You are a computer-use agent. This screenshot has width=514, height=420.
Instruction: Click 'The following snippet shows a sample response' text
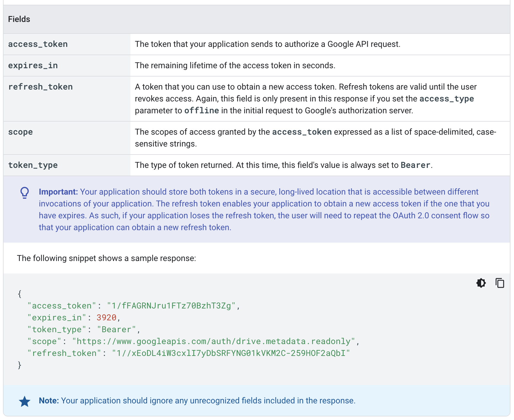coord(106,258)
